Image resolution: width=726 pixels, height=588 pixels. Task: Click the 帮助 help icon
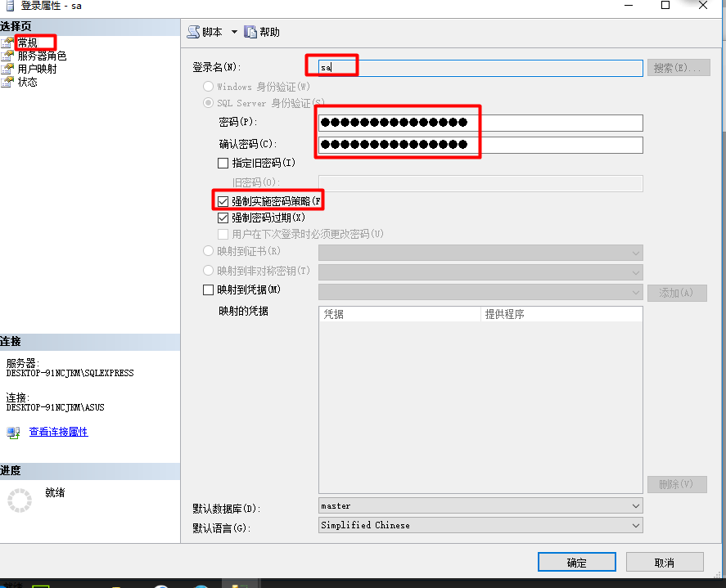250,32
